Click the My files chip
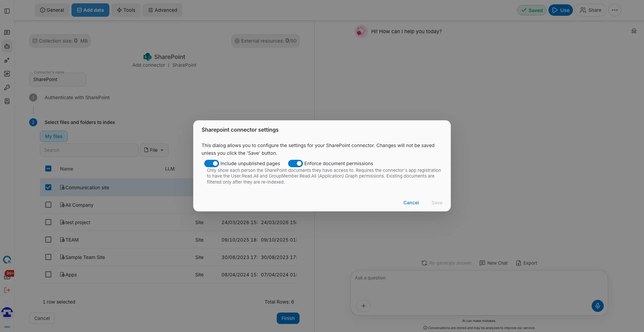 coord(54,136)
